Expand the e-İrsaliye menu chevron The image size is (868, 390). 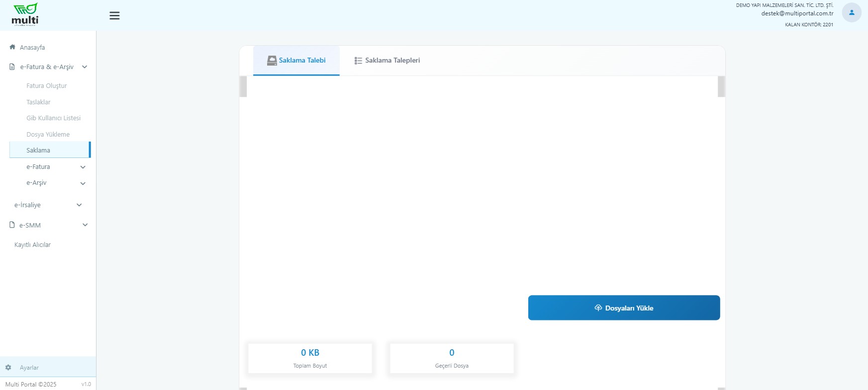click(79, 205)
